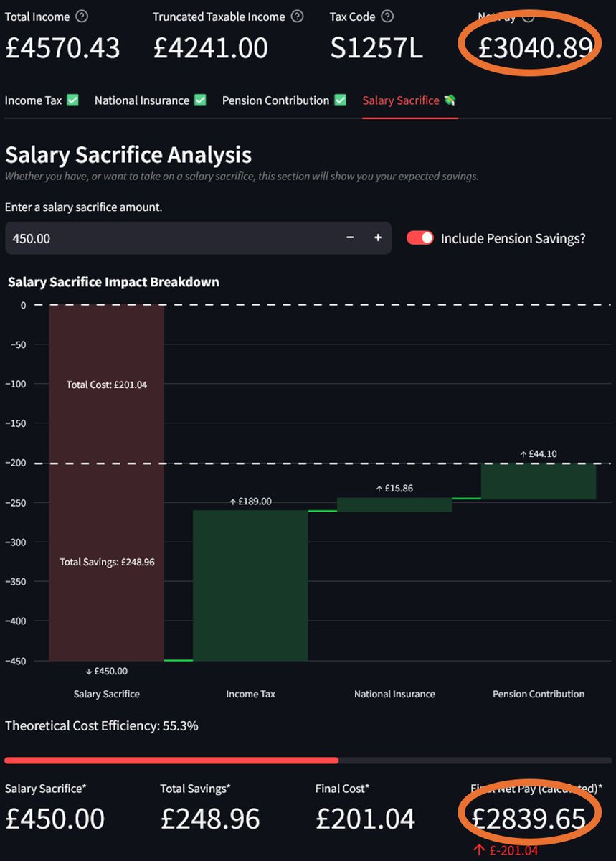Switch to the Income Tax tab

[x=42, y=100]
